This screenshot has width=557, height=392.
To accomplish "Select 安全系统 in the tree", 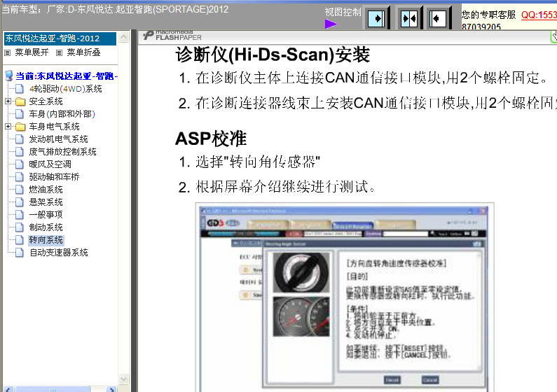I will pyautogui.click(x=46, y=101).
